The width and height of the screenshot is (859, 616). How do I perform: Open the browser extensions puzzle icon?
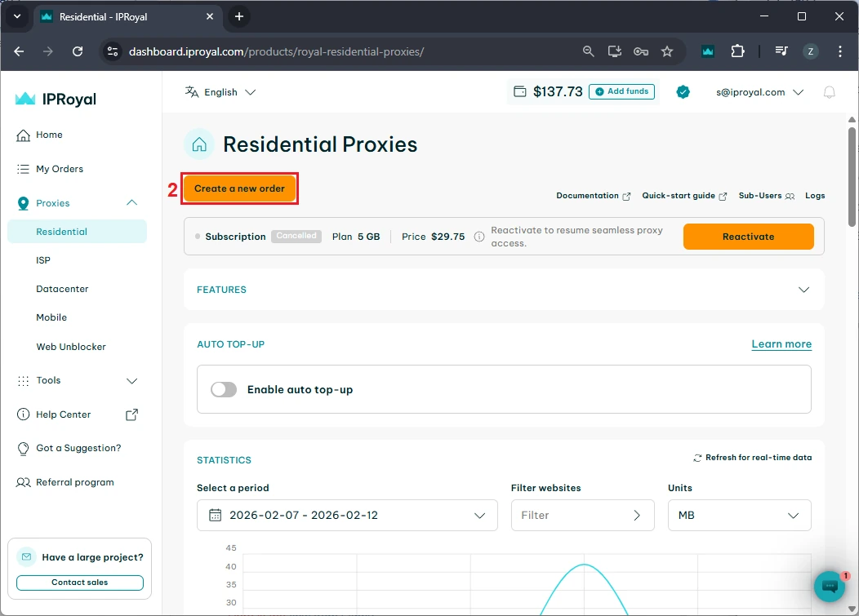tap(737, 51)
